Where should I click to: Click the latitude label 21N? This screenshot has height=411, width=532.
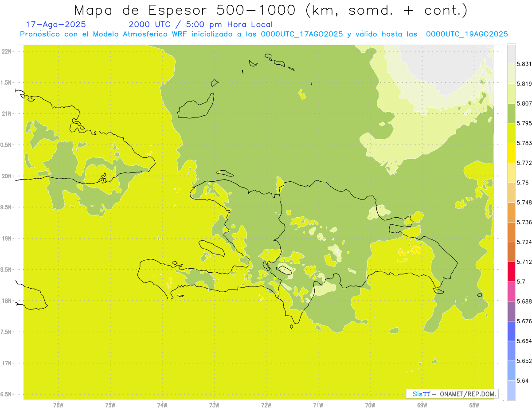8,114
